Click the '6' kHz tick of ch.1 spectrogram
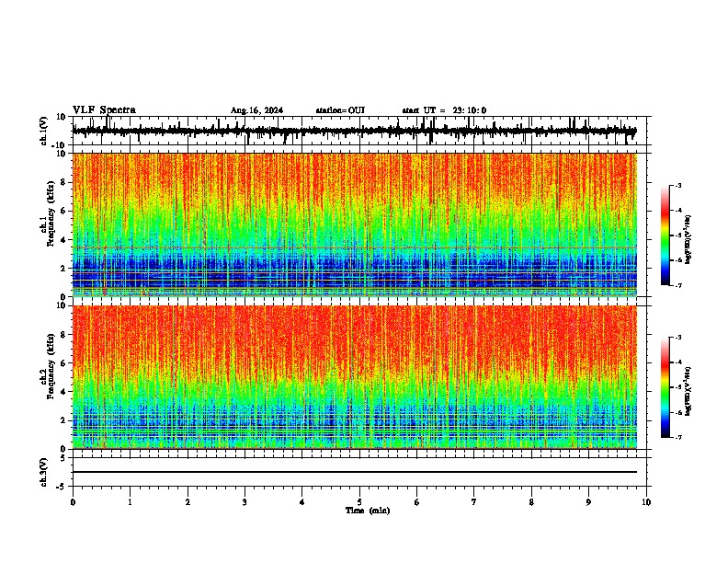Viewport: 728px width, 563px height. [x=63, y=211]
